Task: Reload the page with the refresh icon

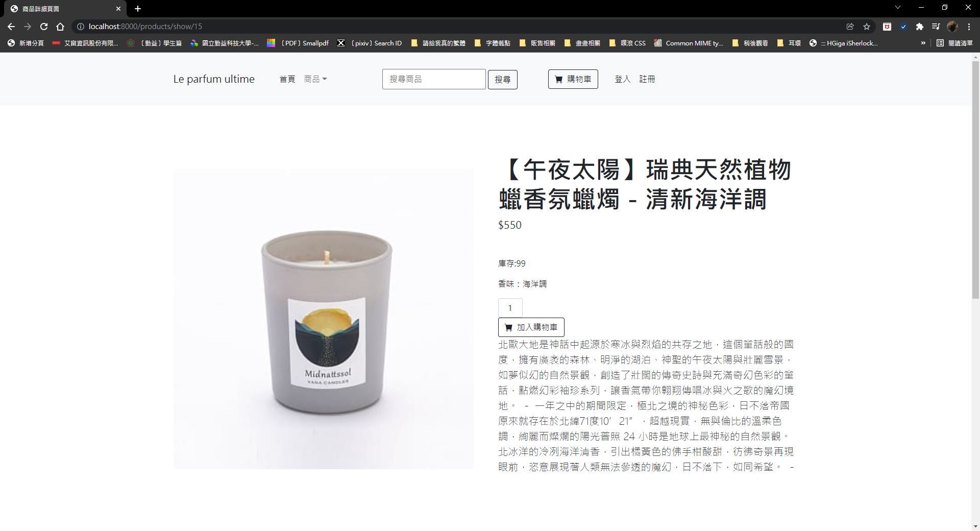Action: 44,27
